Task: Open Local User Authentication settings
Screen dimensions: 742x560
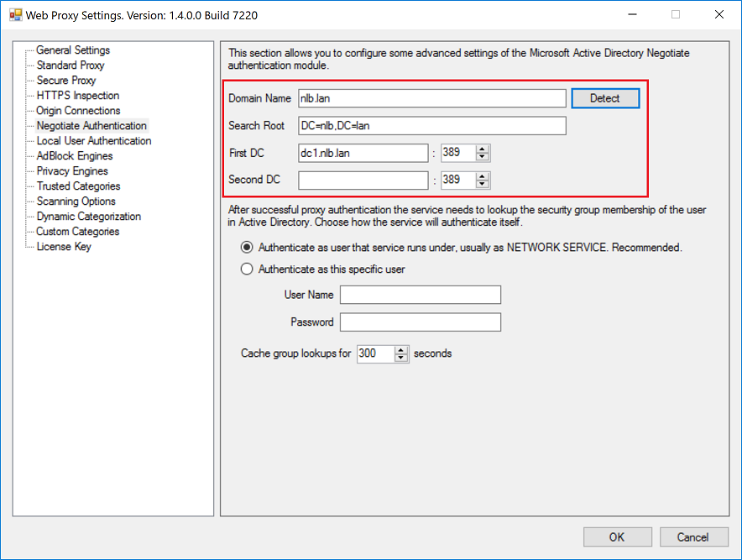Action: coord(94,141)
